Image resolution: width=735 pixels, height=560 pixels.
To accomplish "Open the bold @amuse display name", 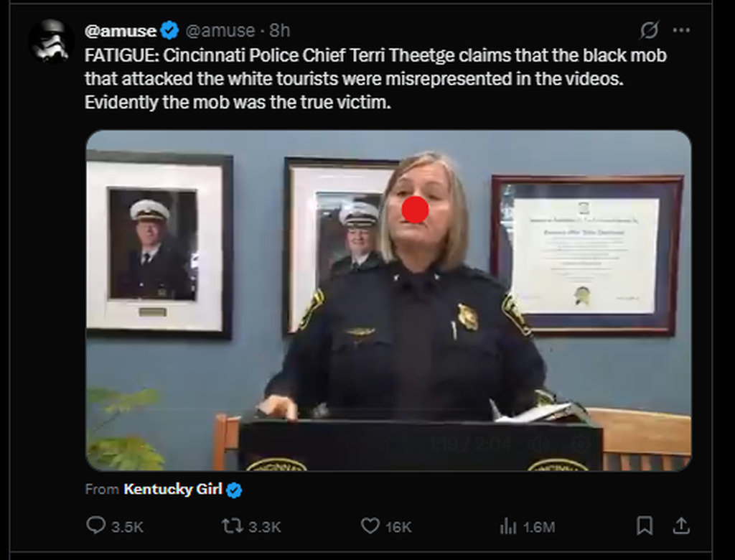I will pyautogui.click(x=120, y=30).
